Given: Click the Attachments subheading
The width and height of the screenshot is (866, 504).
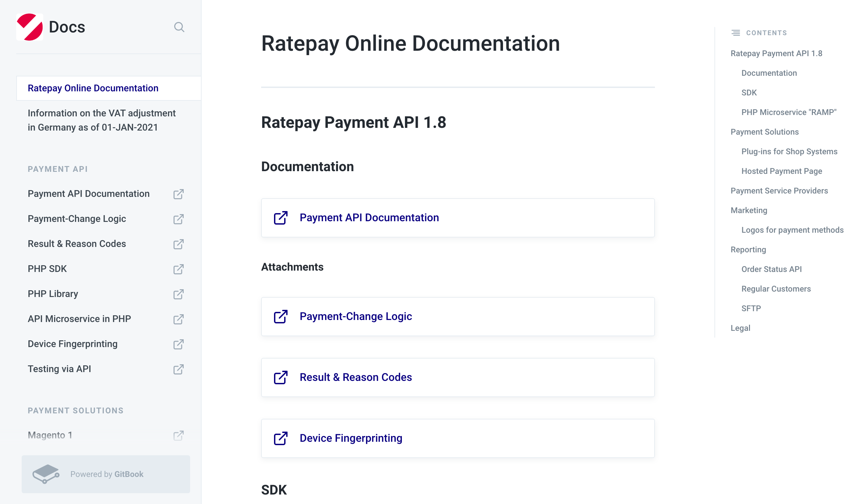Looking at the screenshot, I should tap(292, 267).
